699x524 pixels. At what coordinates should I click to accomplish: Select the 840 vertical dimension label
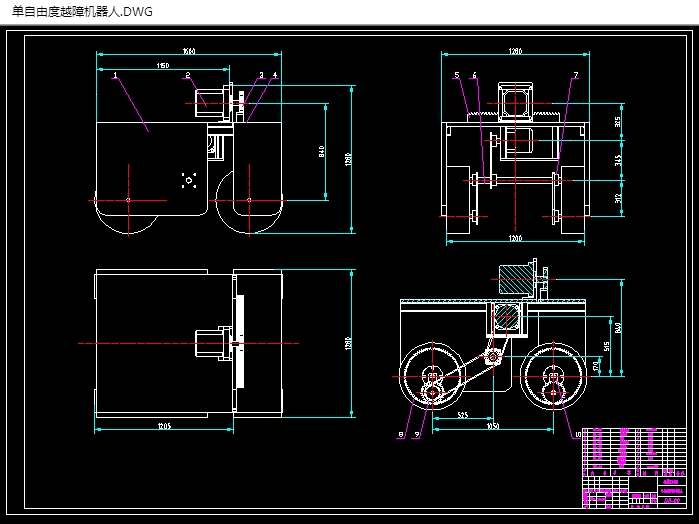point(322,151)
